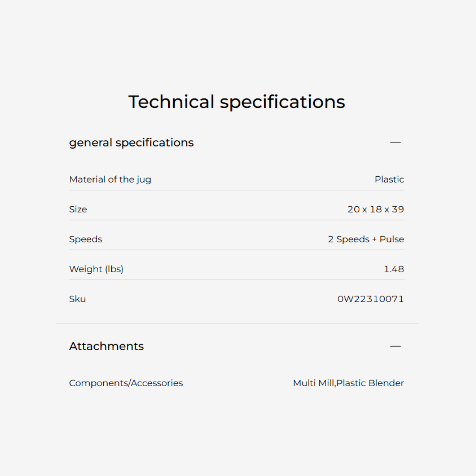
Task: Click the Speeds row label
Action: pyautogui.click(x=86, y=239)
